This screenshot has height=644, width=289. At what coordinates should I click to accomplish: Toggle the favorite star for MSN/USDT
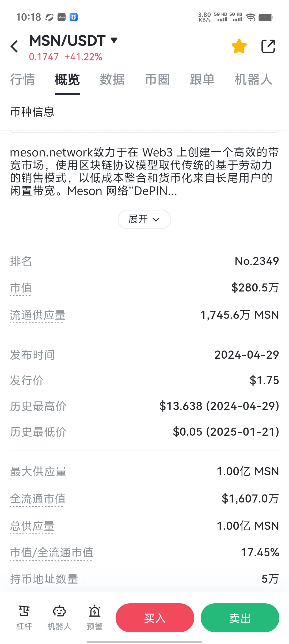239,46
